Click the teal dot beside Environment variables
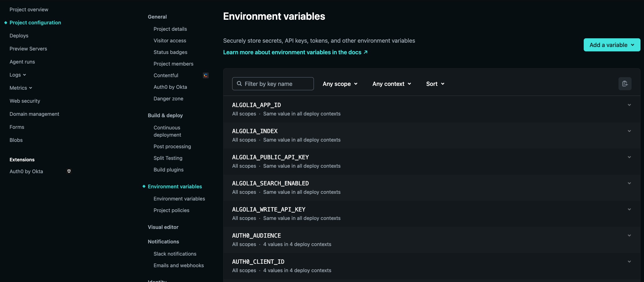This screenshot has width=644, height=282. coord(144,186)
